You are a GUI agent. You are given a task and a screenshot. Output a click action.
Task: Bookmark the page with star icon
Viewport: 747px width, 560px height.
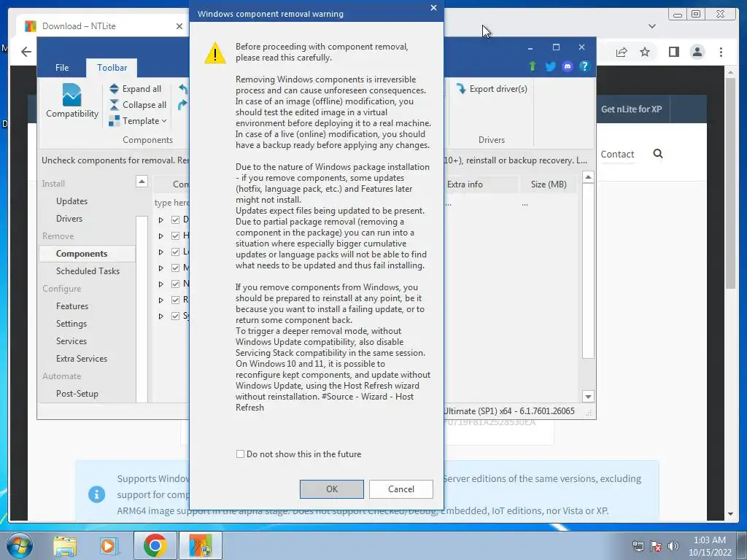[x=645, y=52]
